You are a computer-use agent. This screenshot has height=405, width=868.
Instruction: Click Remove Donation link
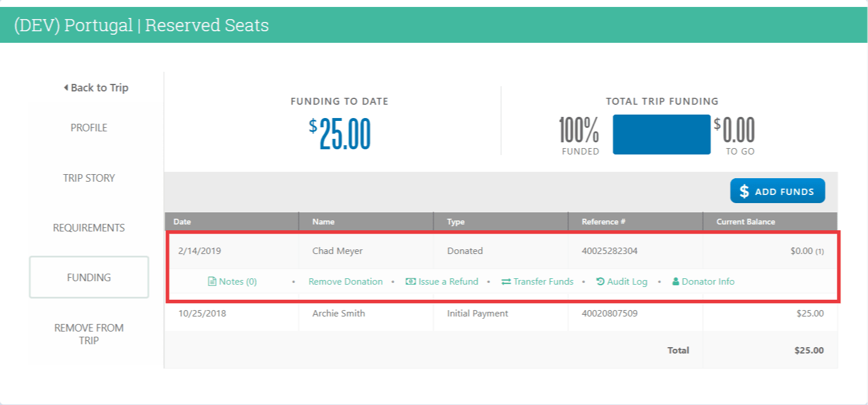pyautogui.click(x=346, y=282)
